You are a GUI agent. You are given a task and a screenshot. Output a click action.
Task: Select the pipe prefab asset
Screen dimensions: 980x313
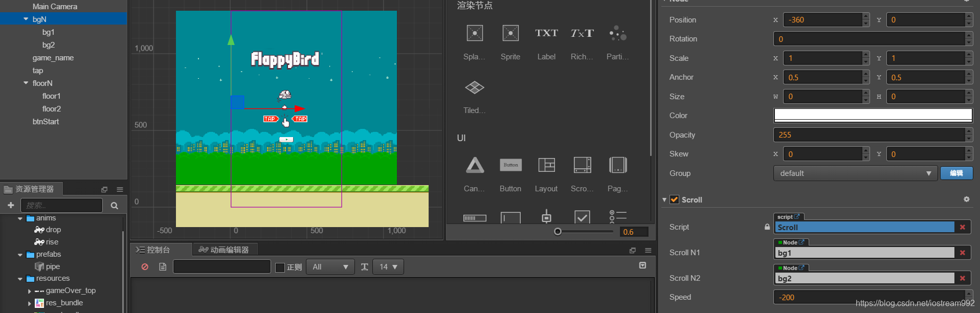[x=53, y=266]
